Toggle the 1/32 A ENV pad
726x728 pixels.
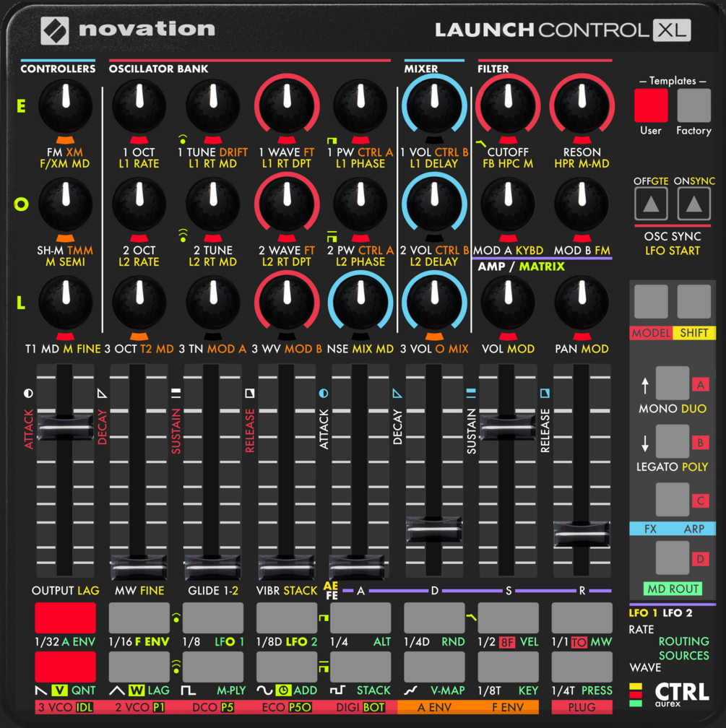tap(66, 618)
